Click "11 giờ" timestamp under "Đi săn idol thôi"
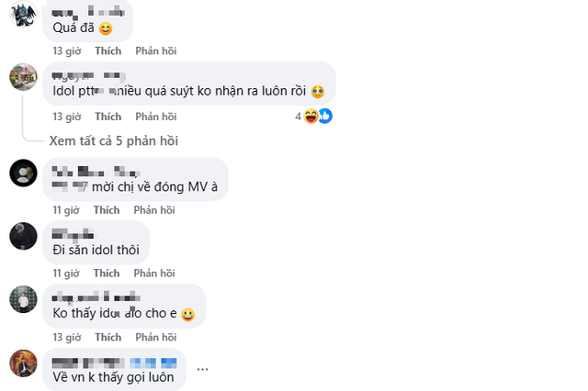Viewport: 588px width, 391px height. click(x=66, y=274)
